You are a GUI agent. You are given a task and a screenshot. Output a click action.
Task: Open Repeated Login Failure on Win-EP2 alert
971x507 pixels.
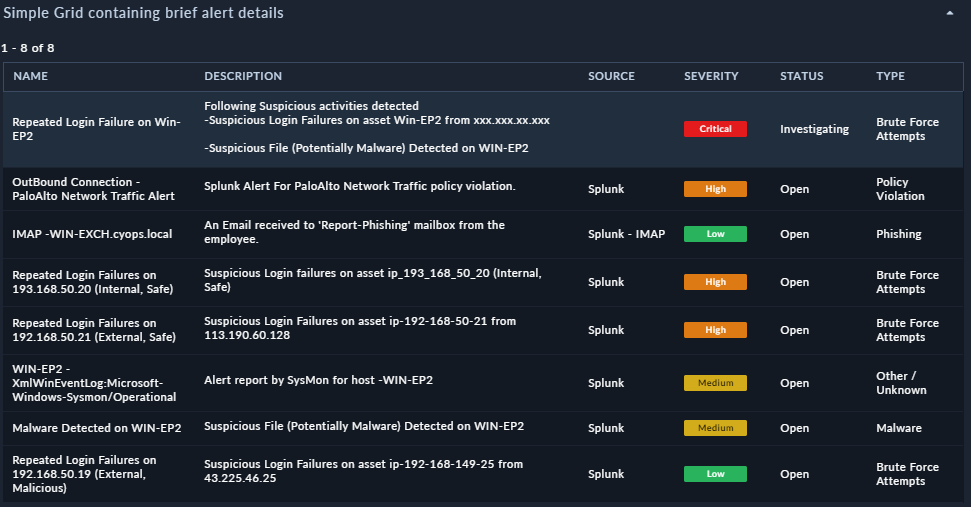[96, 129]
